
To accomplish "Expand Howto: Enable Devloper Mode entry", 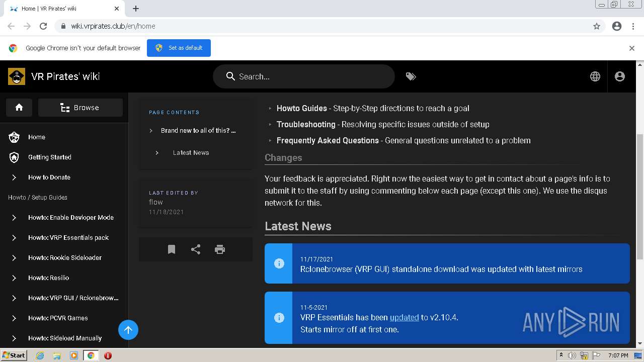I will (14, 217).
